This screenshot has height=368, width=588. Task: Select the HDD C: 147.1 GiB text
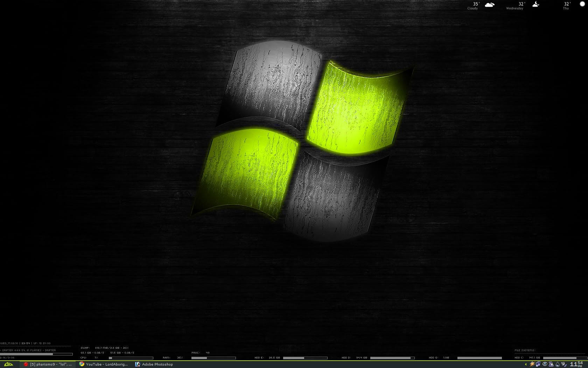[x=527, y=357]
